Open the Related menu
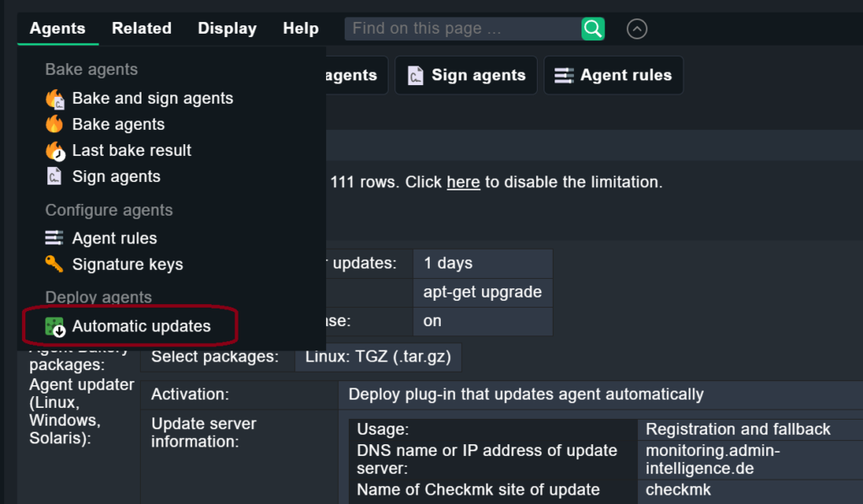This screenshot has height=504, width=863. pyautogui.click(x=142, y=29)
